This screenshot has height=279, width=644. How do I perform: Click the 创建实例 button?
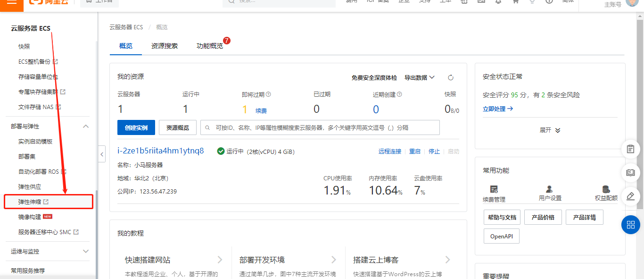[x=136, y=127]
